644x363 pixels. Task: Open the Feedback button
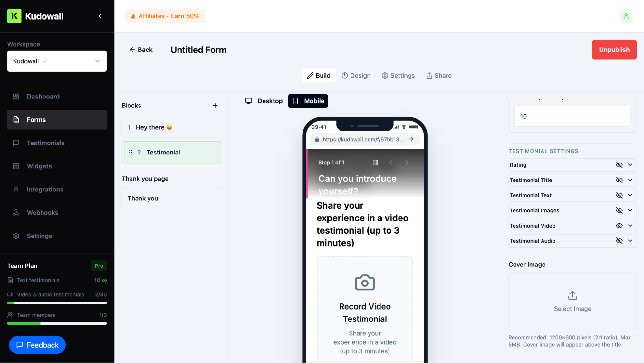pos(37,345)
